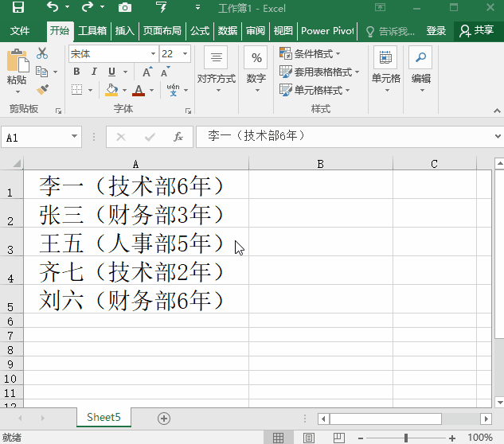The image size is (504, 444).
Task: Increase the font size with the larger A
Action: click(147, 72)
